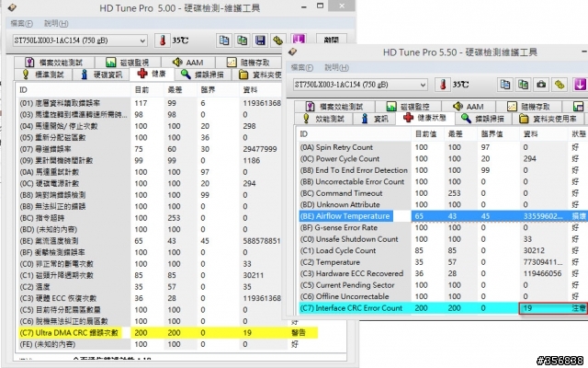This screenshot has width=588, height=368.
Task: Switch to 標準測試 tab in 5.00 window
Action: [43, 75]
